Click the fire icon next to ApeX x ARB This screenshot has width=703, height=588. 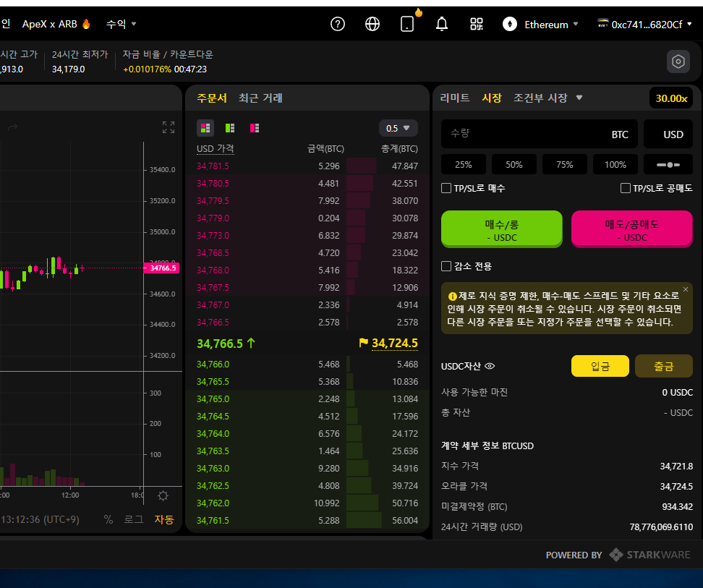pyautogui.click(x=86, y=24)
